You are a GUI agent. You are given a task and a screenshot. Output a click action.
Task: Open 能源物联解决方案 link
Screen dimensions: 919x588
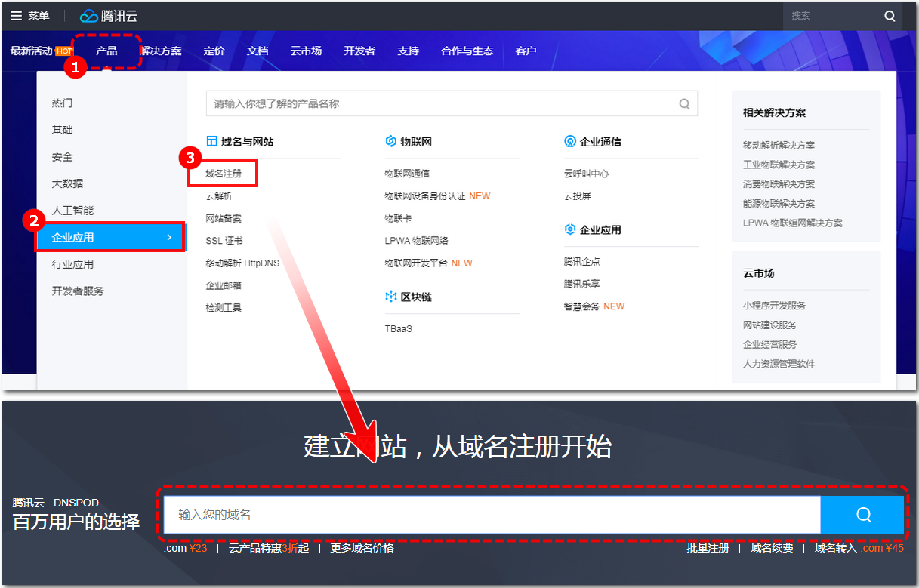(779, 204)
